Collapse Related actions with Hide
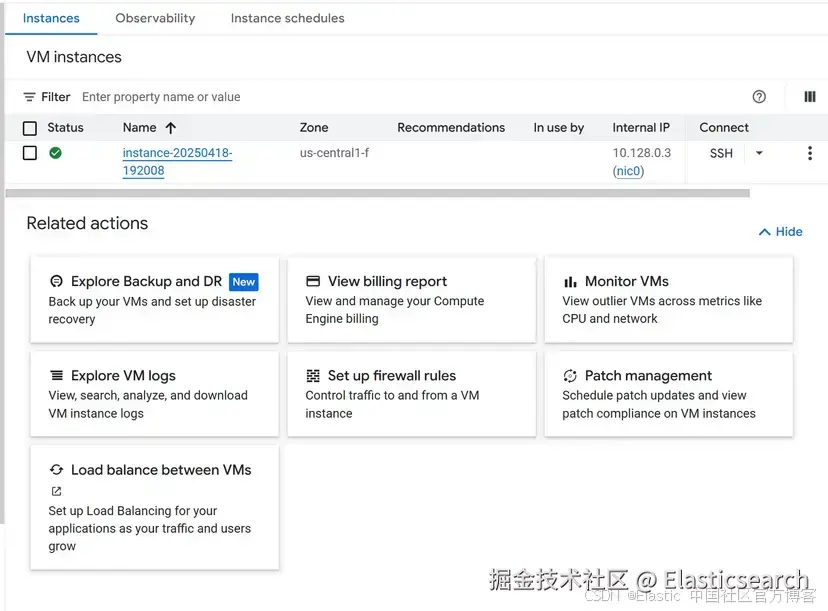Screen dimensions: 828x611 point(780,231)
